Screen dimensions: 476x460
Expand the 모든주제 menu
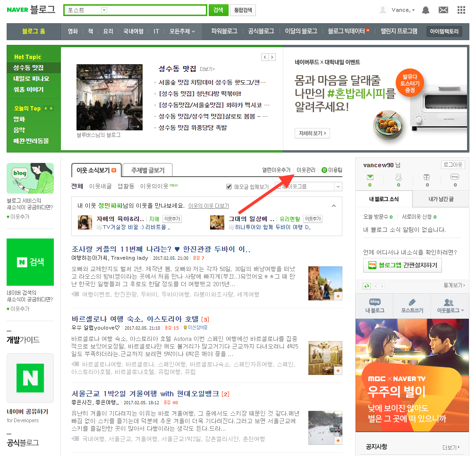tap(182, 31)
